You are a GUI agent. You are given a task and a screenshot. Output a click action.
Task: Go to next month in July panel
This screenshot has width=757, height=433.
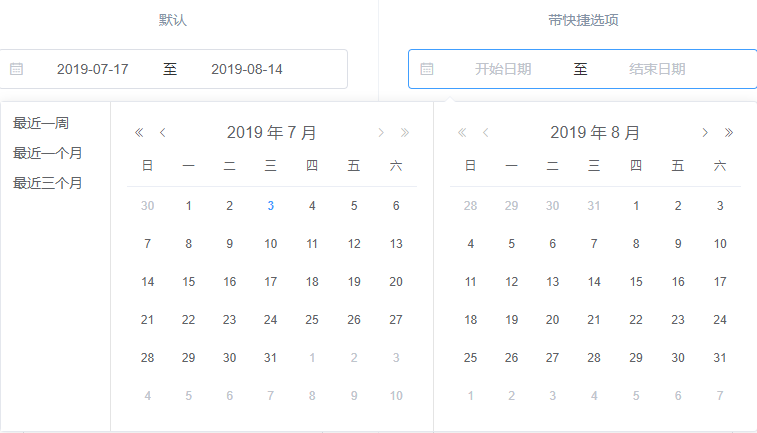pos(381,132)
